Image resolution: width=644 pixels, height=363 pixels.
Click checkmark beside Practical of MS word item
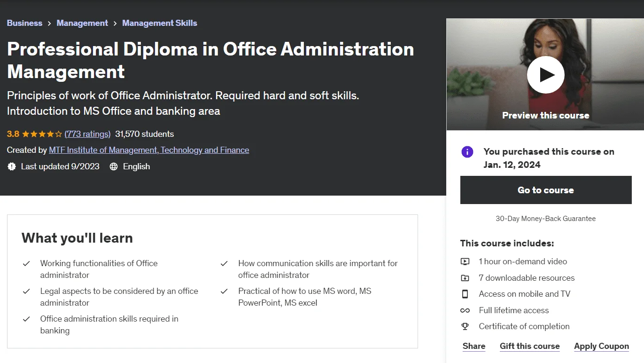224,292
